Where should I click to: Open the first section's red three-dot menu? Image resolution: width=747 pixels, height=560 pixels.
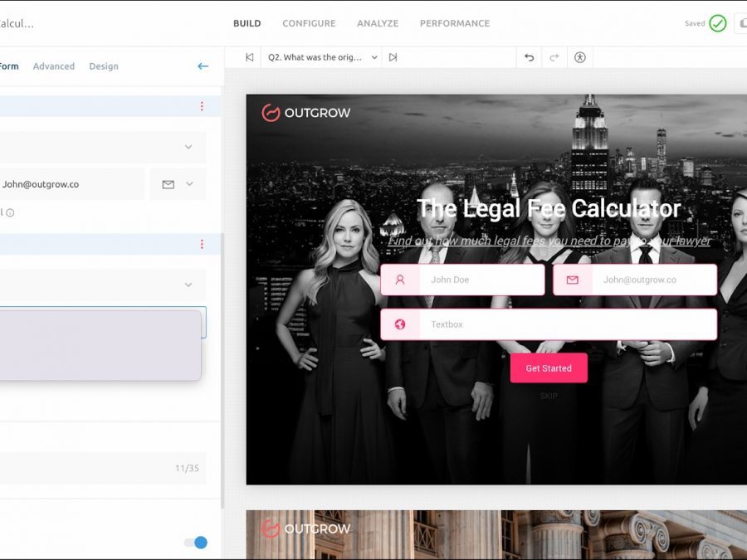pyautogui.click(x=202, y=106)
